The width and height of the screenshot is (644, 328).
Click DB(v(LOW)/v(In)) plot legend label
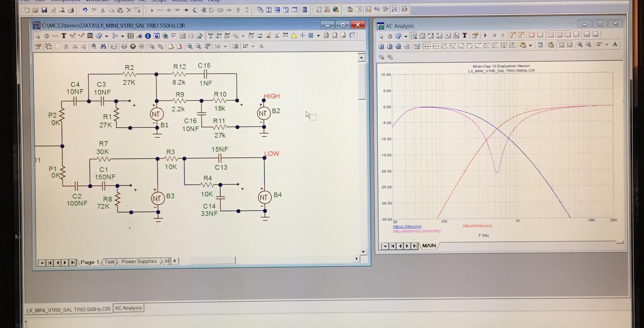[407, 227]
